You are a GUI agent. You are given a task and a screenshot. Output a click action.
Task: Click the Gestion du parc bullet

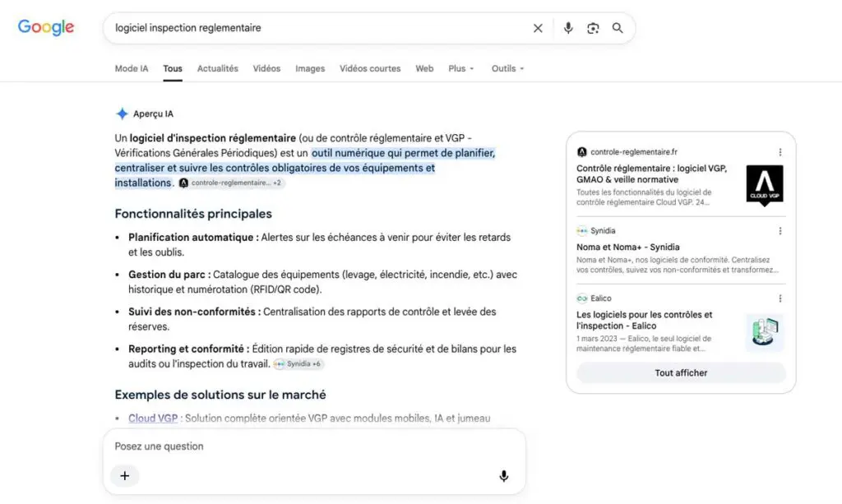pos(322,282)
